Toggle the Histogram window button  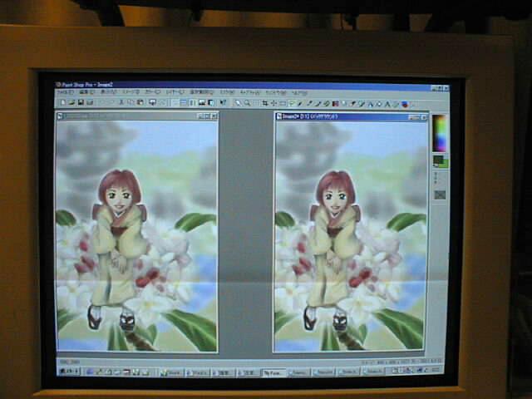click(202, 103)
